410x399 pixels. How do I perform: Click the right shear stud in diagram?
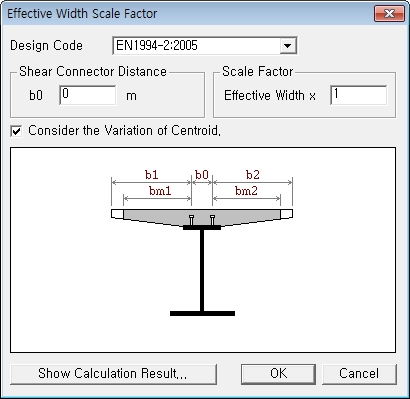point(212,220)
